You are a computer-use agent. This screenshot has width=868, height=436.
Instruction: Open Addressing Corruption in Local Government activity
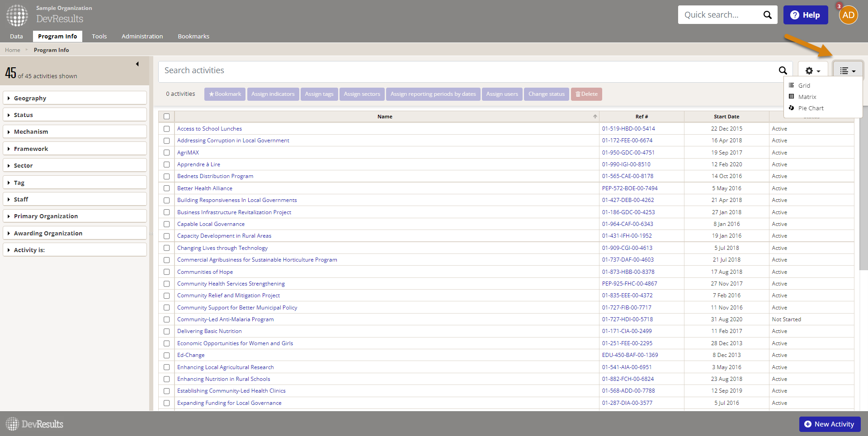click(233, 141)
